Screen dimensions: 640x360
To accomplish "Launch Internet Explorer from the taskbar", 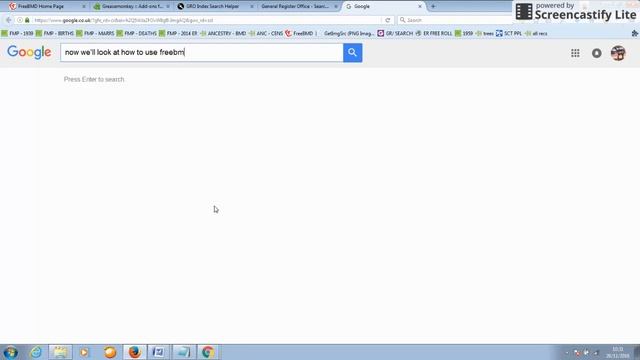I will click(36, 352).
